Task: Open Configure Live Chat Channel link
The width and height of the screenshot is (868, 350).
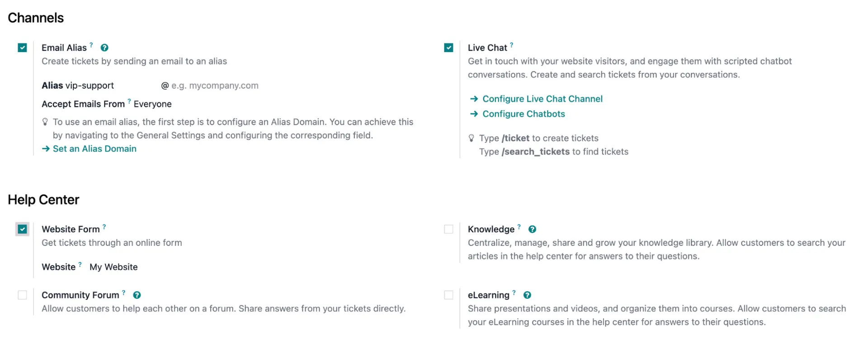Action: click(542, 99)
